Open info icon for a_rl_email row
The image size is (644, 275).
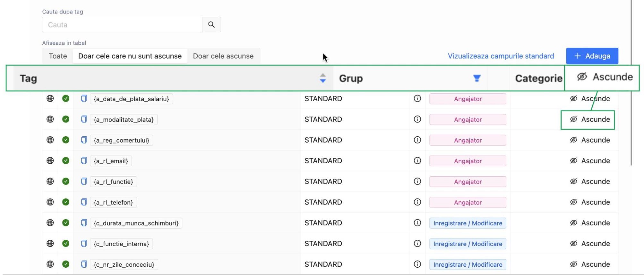(417, 161)
